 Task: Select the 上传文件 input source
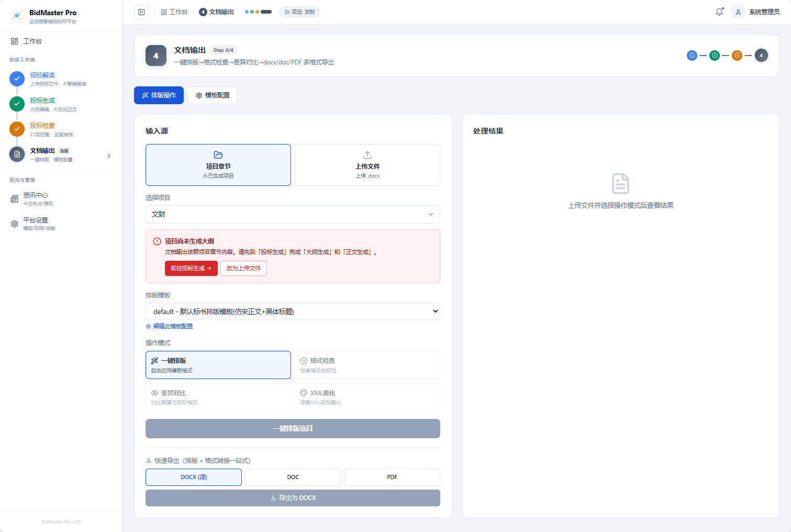pyautogui.click(x=367, y=165)
